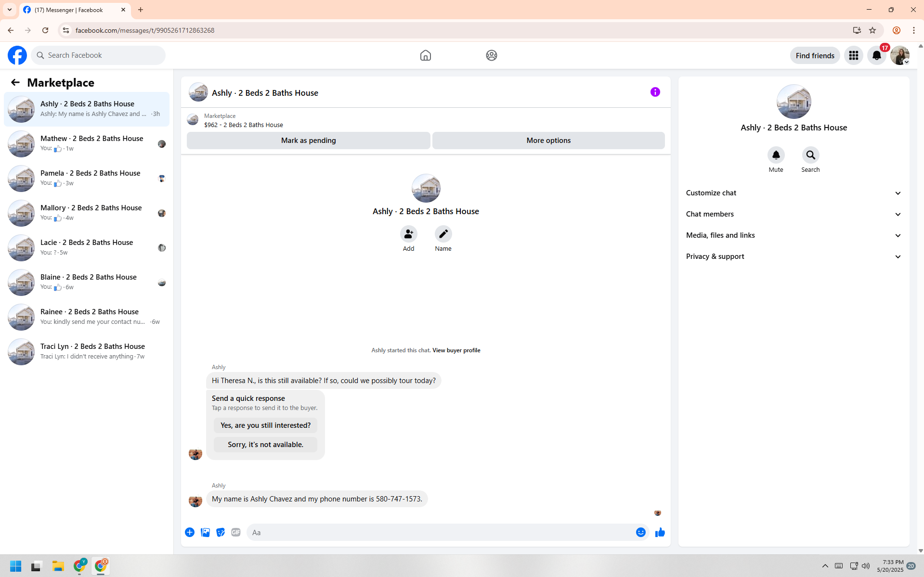Image resolution: width=924 pixels, height=577 pixels.
Task: Click the taskbar clock and date
Action: [x=890, y=566]
